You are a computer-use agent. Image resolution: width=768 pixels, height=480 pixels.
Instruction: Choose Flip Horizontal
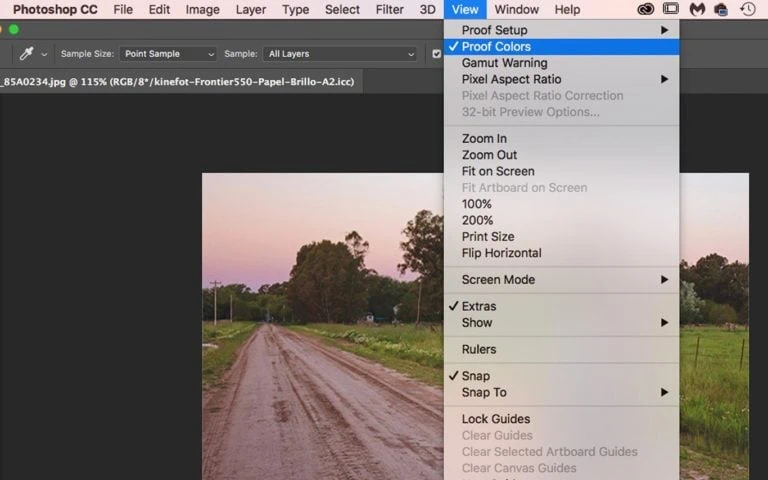(x=561, y=253)
